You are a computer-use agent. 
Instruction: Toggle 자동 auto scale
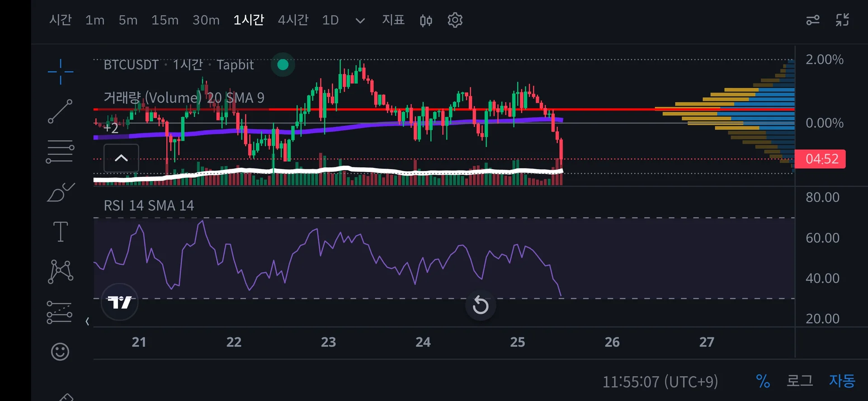[842, 381]
